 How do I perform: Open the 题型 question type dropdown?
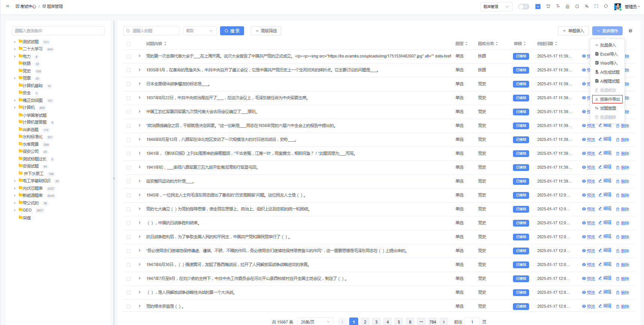[x=199, y=31]
